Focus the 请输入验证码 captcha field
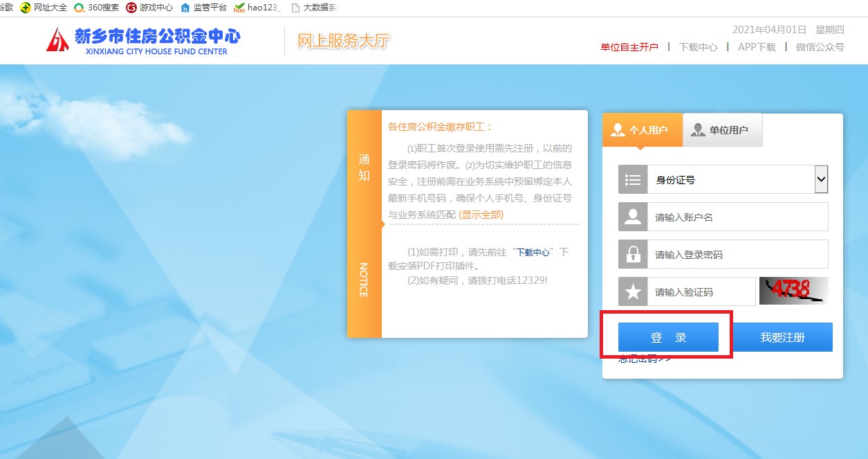 pos(701,291)
